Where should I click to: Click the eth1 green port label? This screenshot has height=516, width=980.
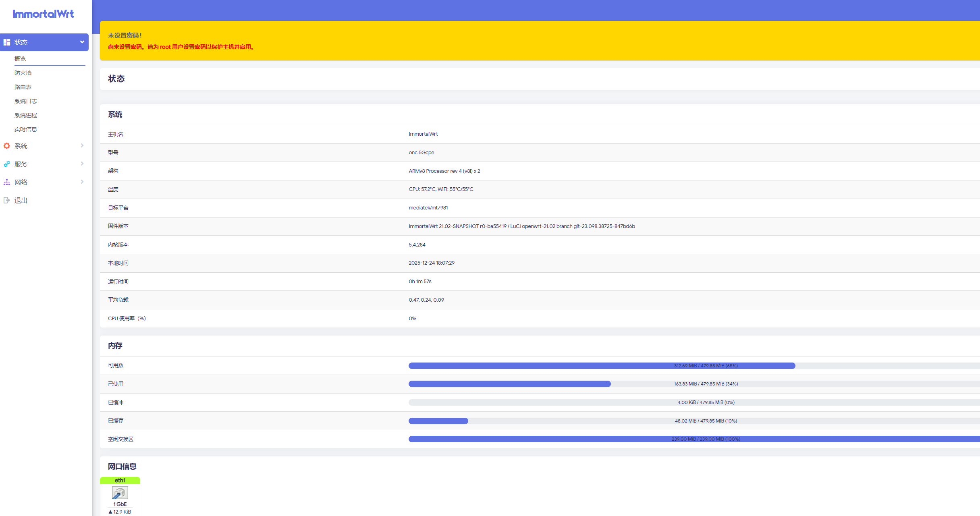(x=120, y=480)
